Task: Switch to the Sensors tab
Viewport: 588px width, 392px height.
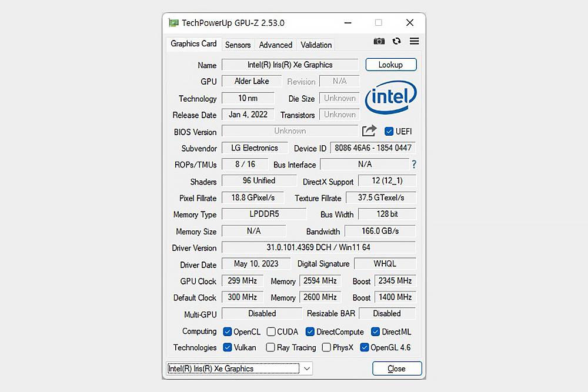Action: pos(238,45)
